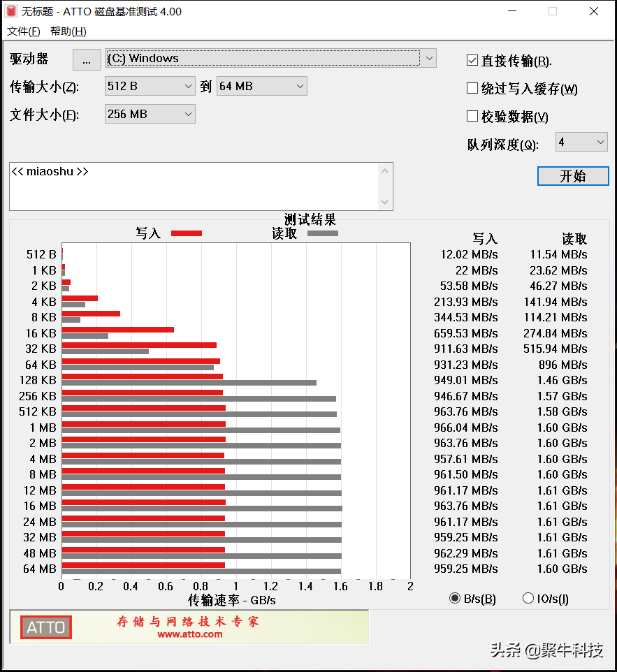Click the www.atto.com link in banner
The width and height of the screenshot is (617, 672).
[x=190, y=634]
